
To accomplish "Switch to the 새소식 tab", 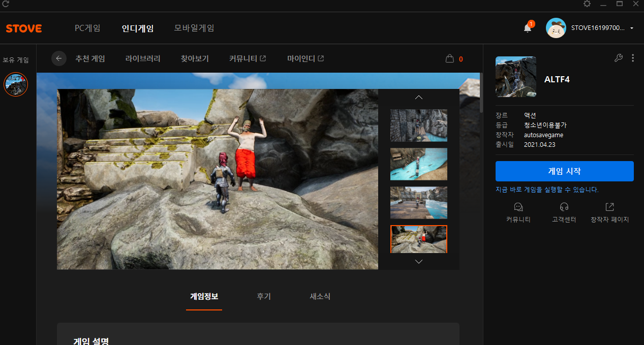I will click(320, 297).
